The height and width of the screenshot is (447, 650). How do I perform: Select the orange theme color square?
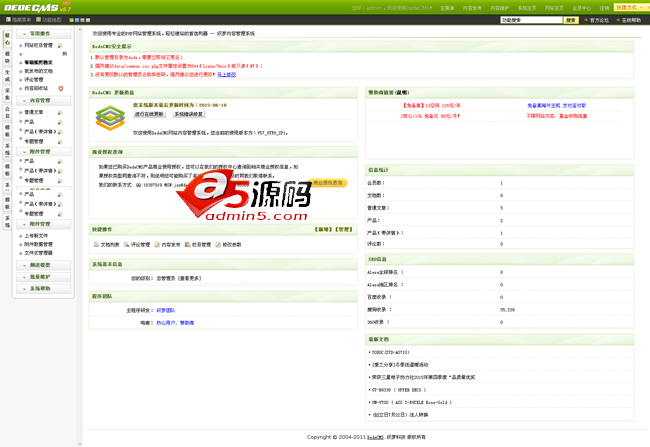click(x=82, y=20)
